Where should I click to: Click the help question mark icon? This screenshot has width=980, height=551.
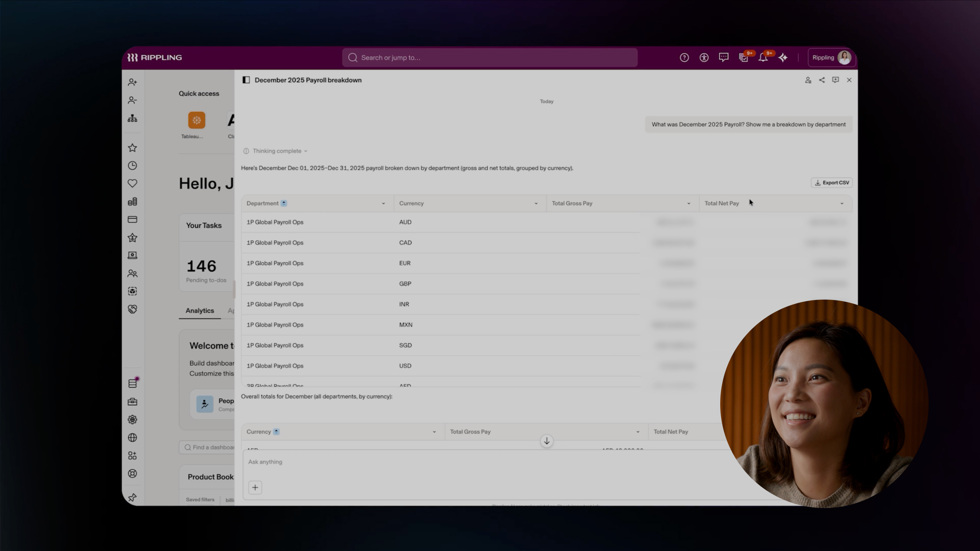[684, 58]
